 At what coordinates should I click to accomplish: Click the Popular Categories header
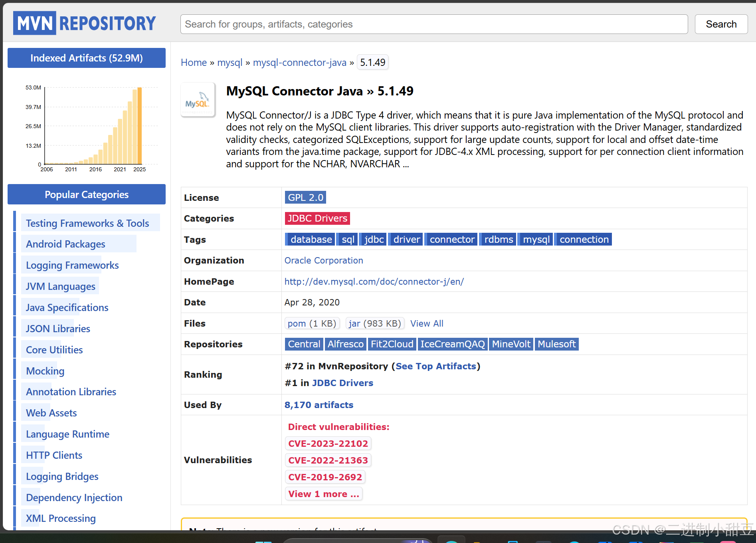(x=87, y=194)
